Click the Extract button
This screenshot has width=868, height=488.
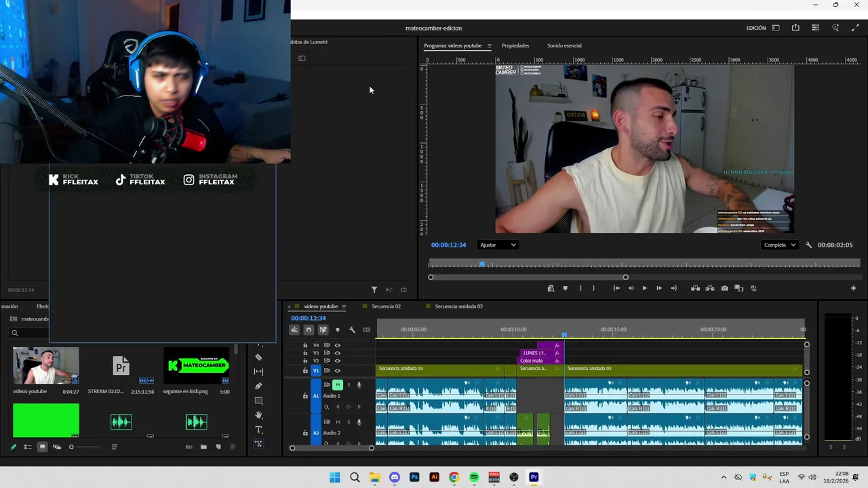(x=710, y=289)
